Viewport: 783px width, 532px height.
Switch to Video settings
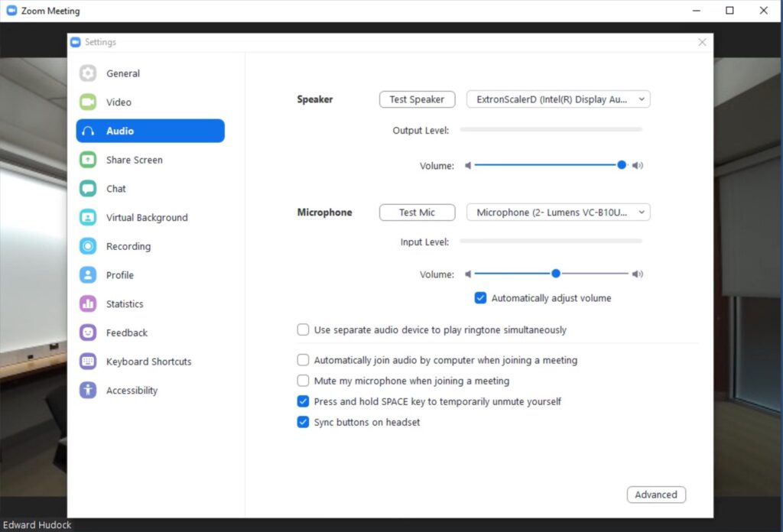151,102
